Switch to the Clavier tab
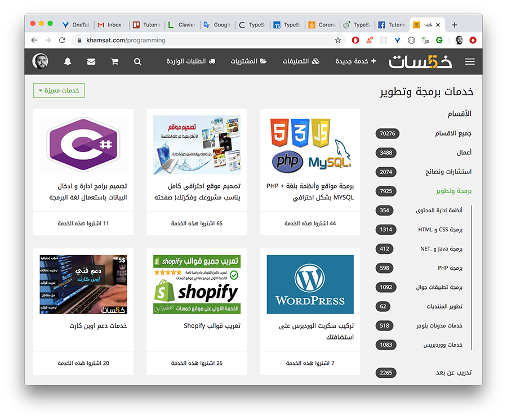Viewport: 507px width, 420px height. coord(182,25)
